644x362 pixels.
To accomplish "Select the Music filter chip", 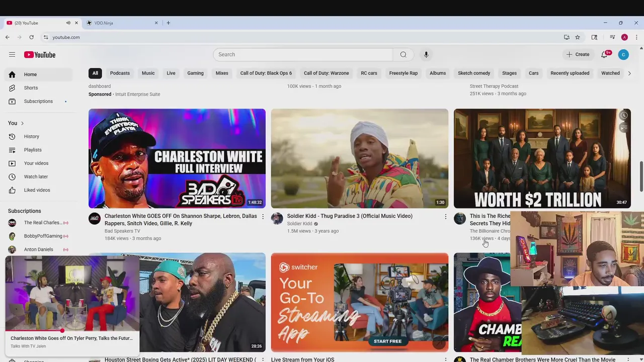I will (148, 73).
